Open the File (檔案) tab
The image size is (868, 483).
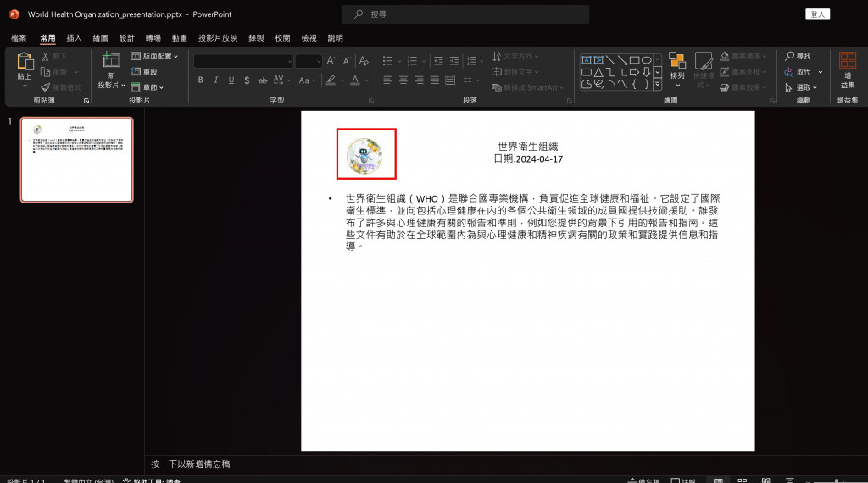tap(19, 37)
